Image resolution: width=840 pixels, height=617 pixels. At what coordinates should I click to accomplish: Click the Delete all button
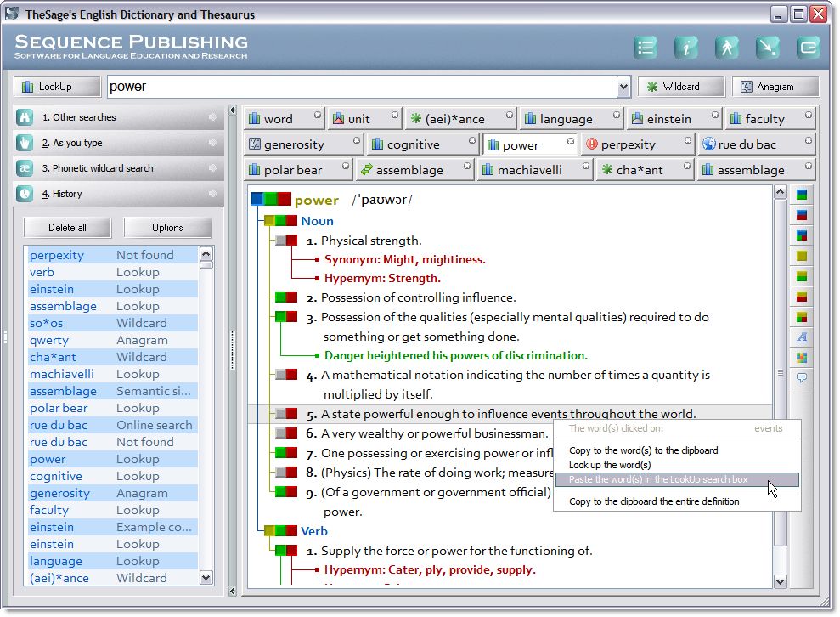click(67, 228)
